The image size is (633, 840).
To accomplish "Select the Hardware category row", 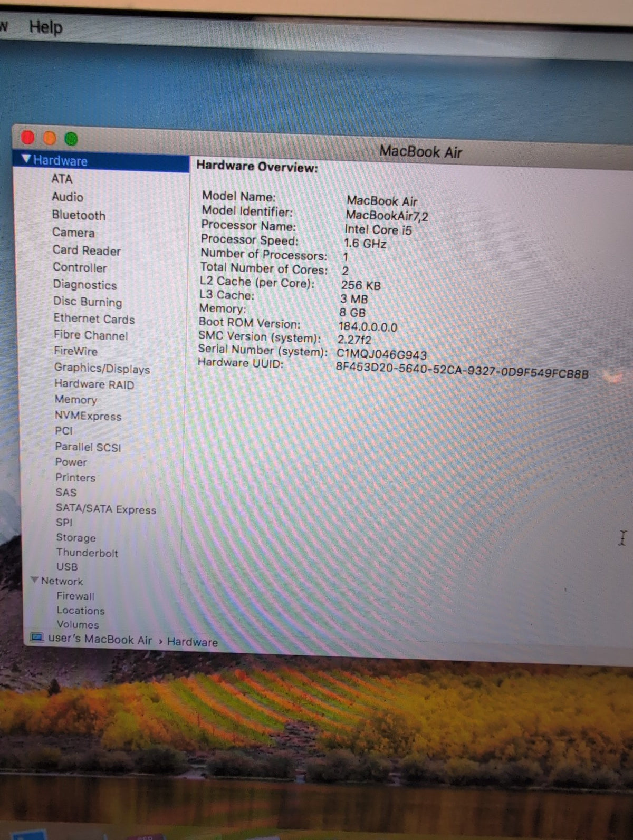I will click(x=101, y=161).
